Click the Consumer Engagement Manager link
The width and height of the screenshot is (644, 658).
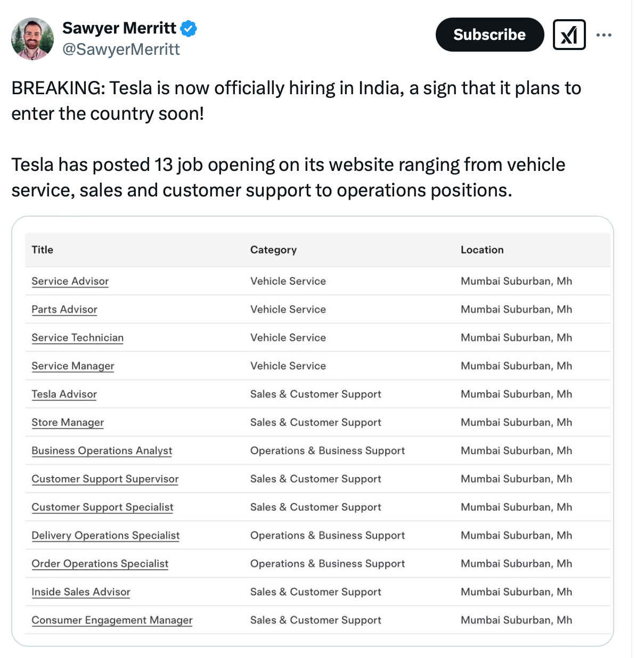pyautogui.click(x=112, y=620)
